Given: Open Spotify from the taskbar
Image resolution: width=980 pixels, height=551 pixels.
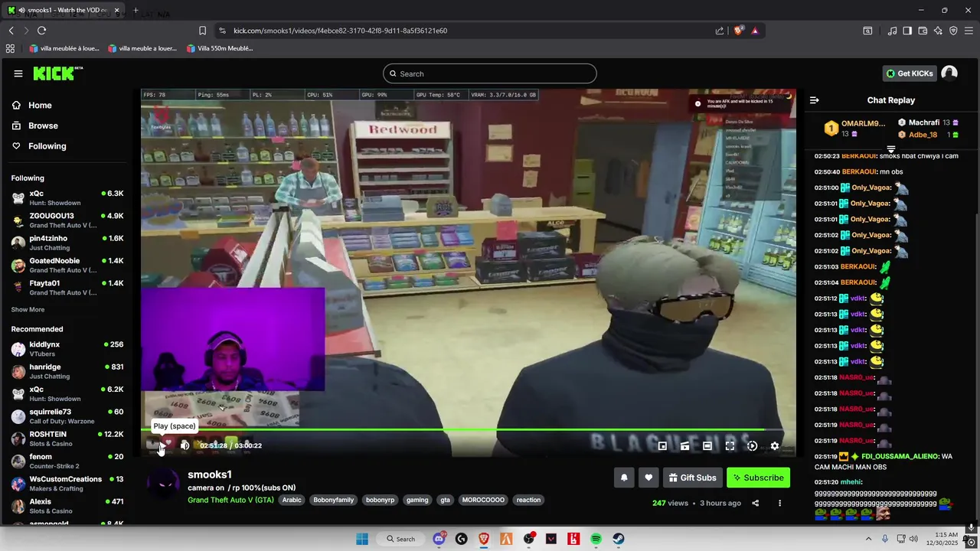Looking at the screenshot, I should pos(596,539).
